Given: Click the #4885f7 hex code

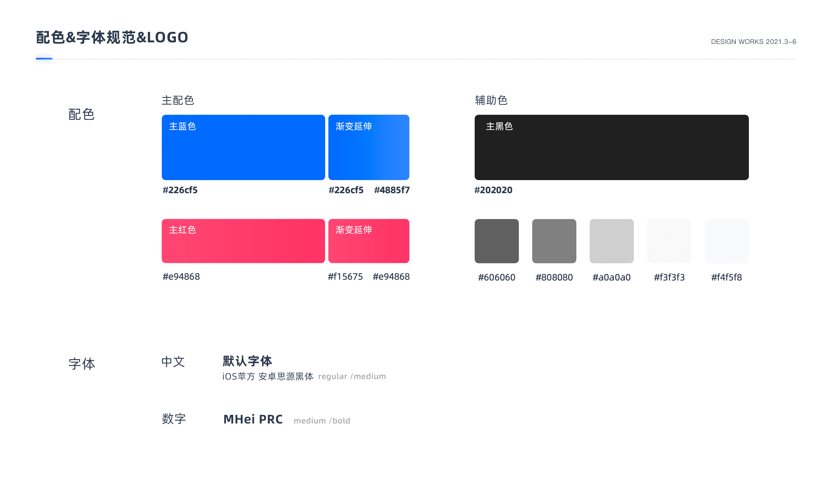Looking at the screenshot, I should pos(392,190).
